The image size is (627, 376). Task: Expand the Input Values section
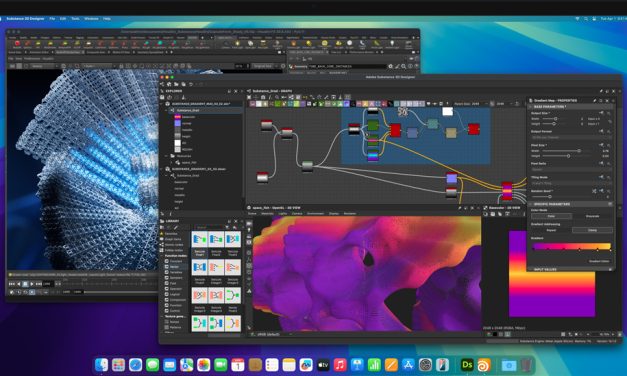tap(531, 270)
